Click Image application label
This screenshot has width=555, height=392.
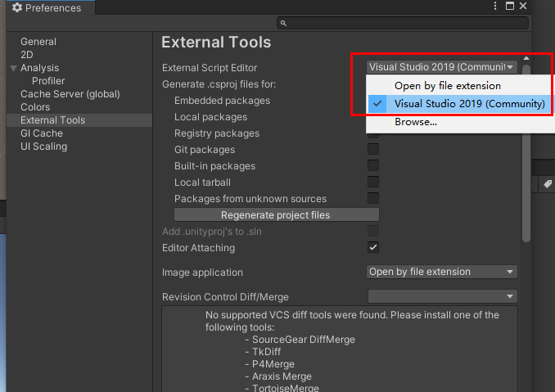point(202,273)
